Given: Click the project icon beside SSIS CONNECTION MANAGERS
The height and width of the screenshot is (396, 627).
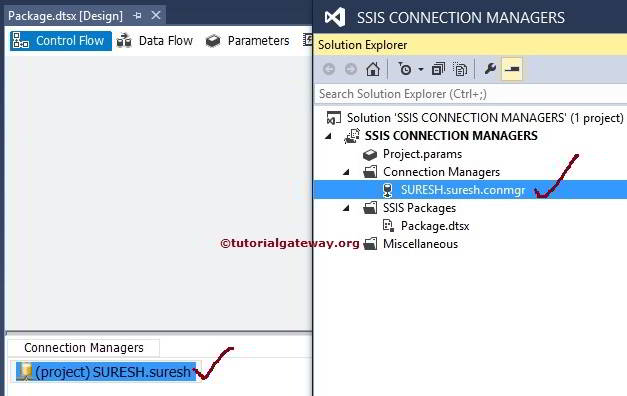Looking at the screenshot, I should [352, 136].
